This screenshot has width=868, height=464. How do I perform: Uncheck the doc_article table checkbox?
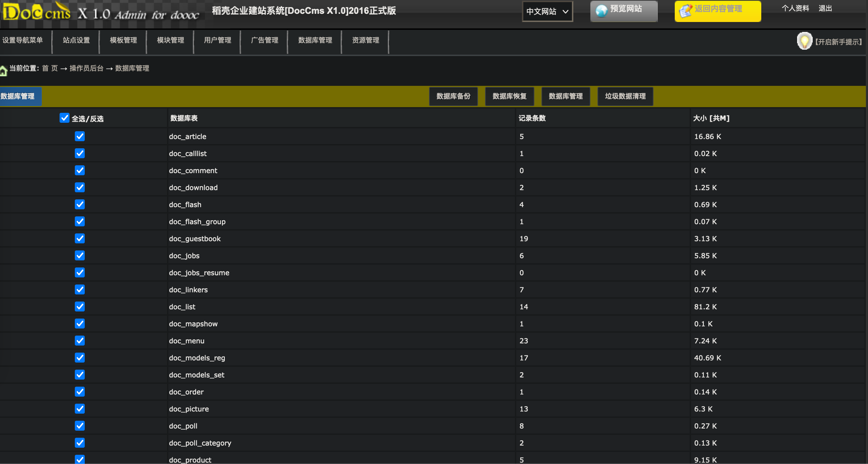coord(80,136)
